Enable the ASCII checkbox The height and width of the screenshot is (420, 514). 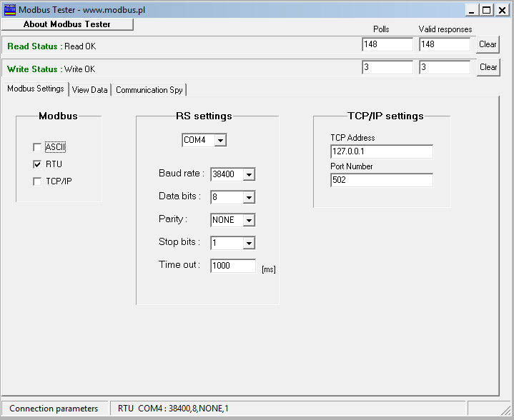(x=37, y=147)
